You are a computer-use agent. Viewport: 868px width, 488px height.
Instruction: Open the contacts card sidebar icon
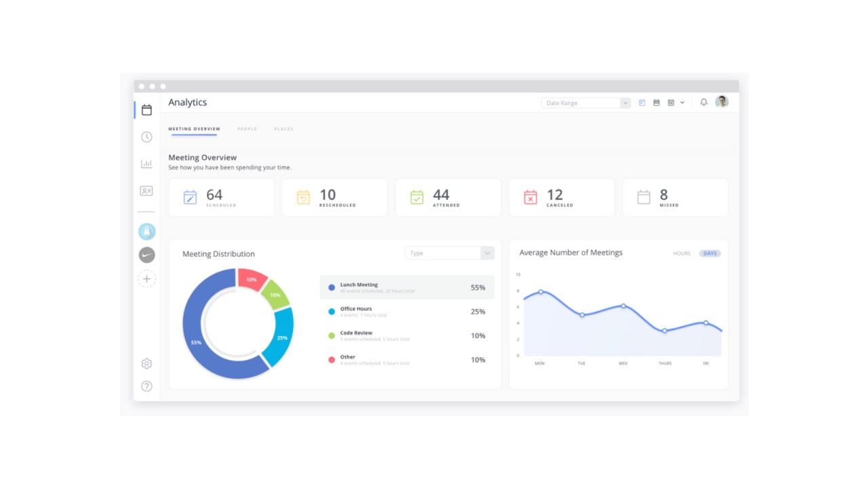click(146, 191)
